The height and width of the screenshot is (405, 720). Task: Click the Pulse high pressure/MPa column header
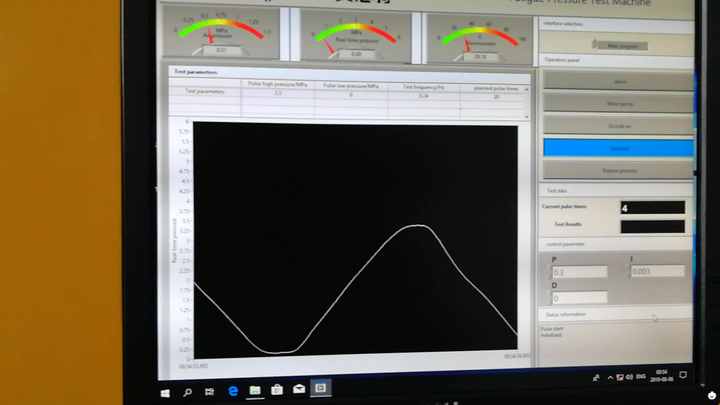(277, 84)
